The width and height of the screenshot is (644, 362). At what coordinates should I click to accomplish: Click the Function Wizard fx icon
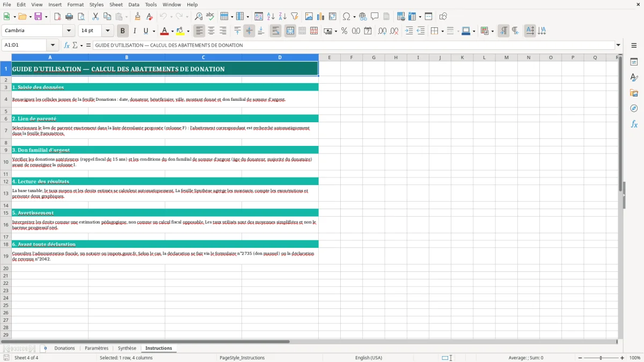coord(67,45)
